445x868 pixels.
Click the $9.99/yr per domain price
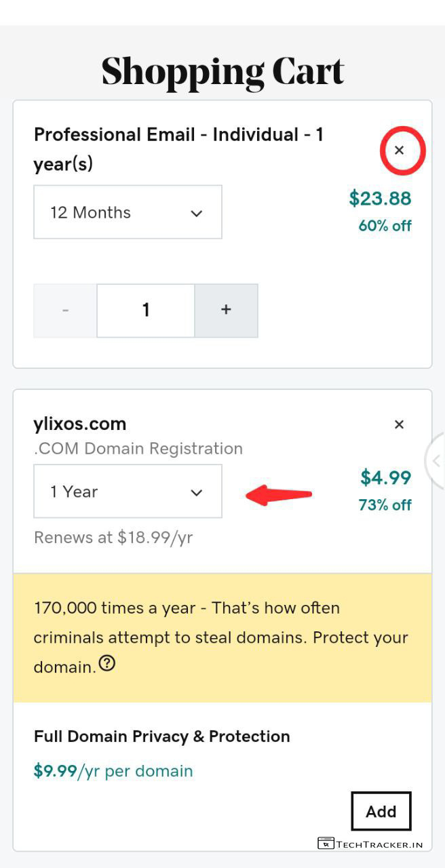click(113, 771)
